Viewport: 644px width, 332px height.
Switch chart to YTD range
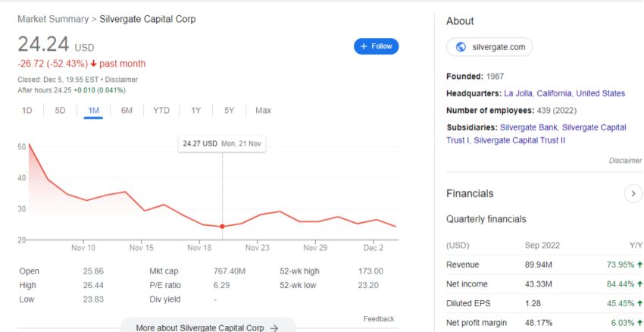click(x=161, y=111)
